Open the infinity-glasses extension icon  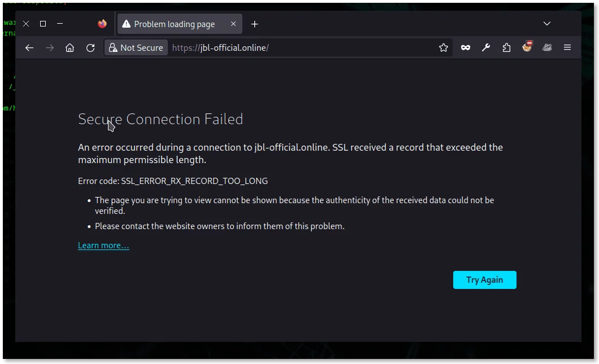coord(465,48)
